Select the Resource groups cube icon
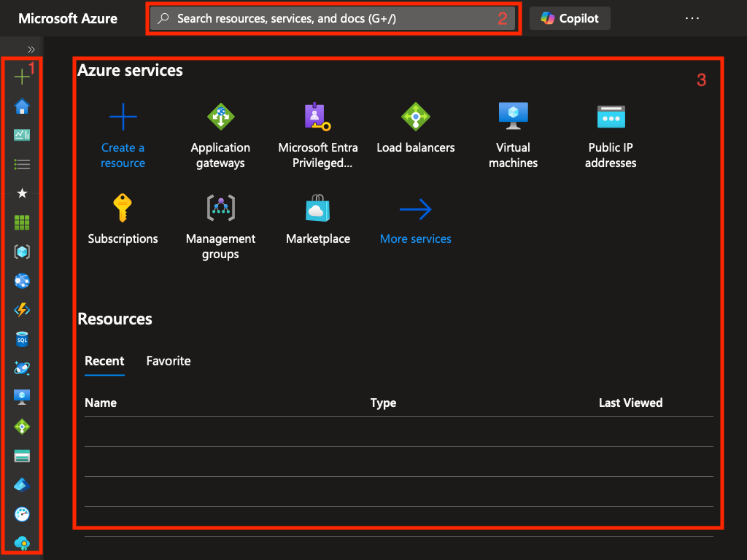747x560 pixels. pos(21,252)
